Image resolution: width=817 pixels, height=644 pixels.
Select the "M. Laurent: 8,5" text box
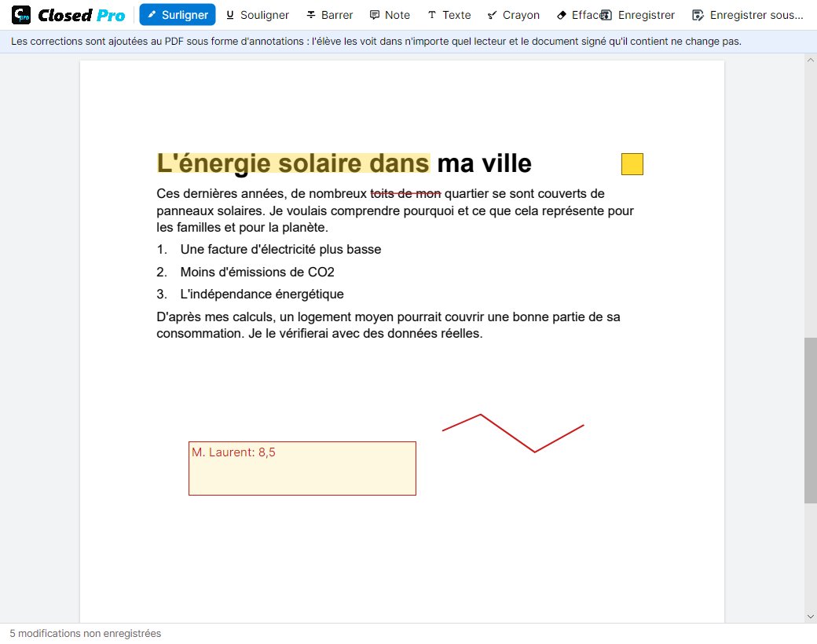coord(302,468)
